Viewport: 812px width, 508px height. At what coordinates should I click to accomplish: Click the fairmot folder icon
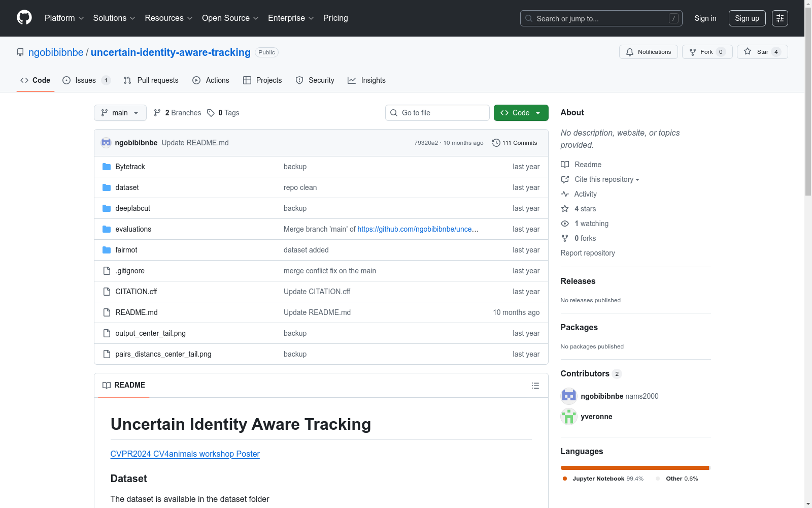click(x=107, y=250)
